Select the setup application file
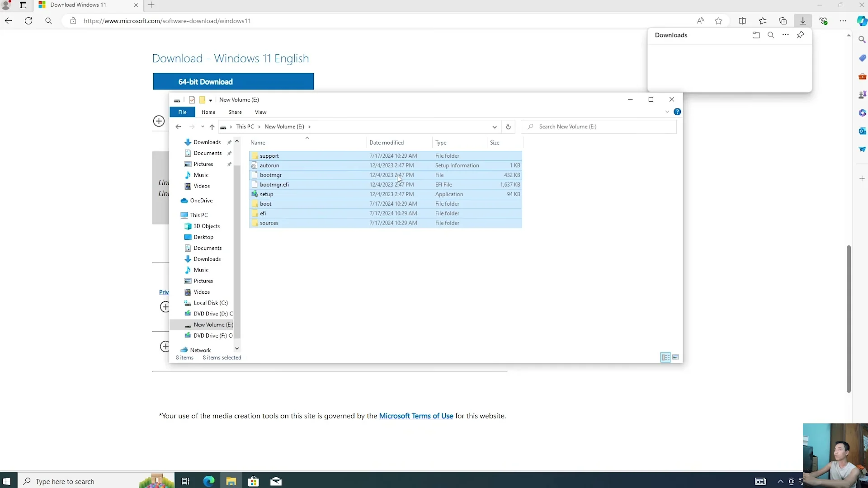 386,194
